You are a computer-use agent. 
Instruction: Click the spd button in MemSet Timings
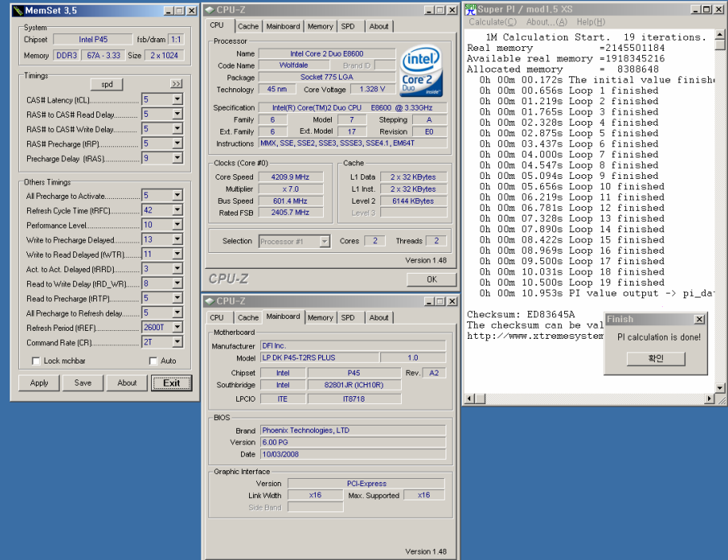click(x=107, y=84)
